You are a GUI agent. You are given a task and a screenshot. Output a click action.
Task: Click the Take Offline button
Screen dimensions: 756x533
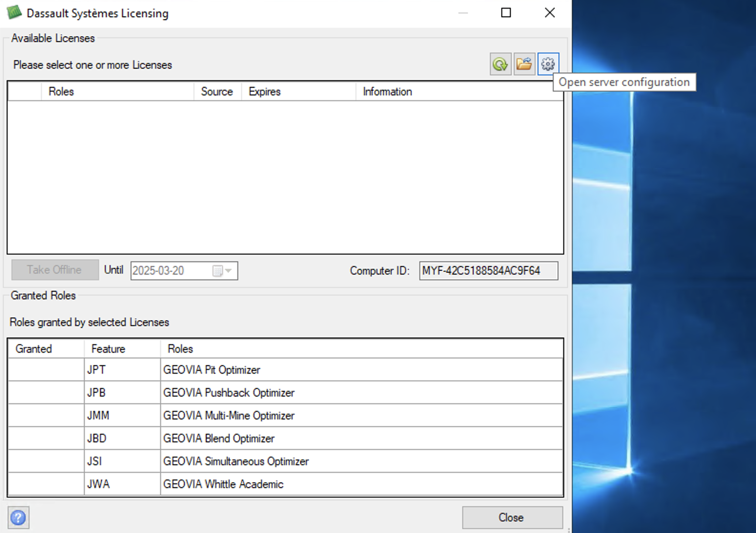click(x=55, y=270)
